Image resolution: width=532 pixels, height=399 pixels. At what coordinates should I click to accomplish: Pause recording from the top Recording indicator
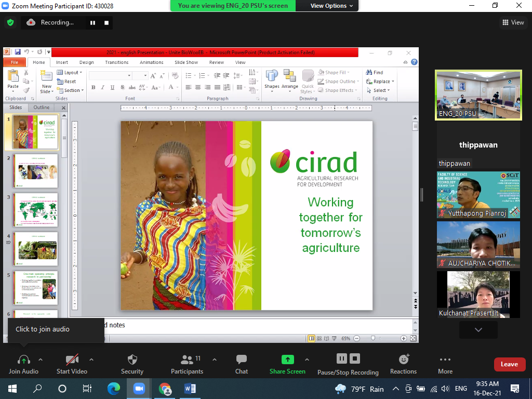click(x=92, y=23)
